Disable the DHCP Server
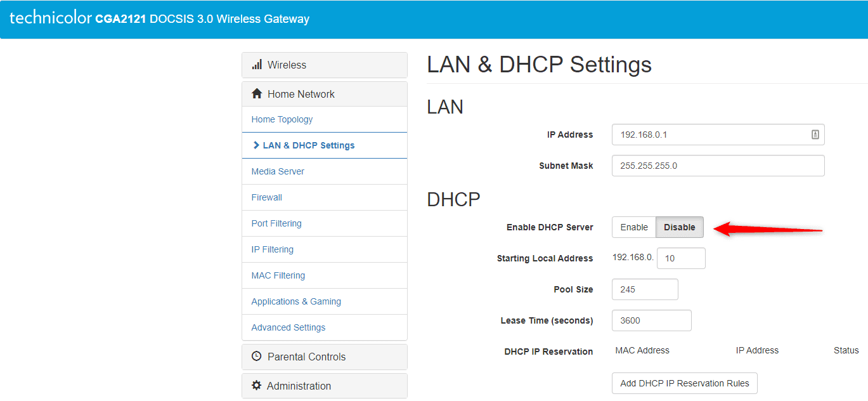This screenshot has height=401, width=868. point(680,227)
